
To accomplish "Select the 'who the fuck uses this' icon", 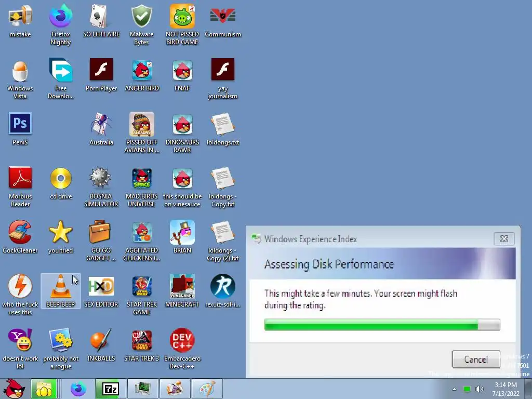I will pyautogui.click(x=20, y=295).
